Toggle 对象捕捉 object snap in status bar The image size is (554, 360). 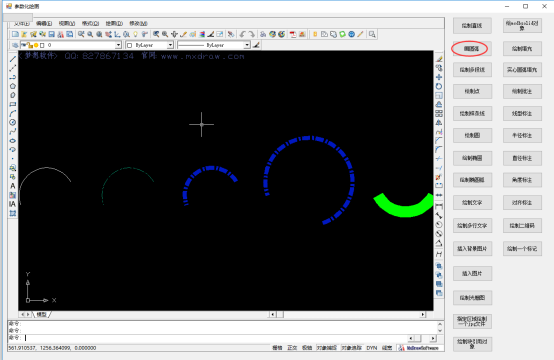coord(327,348)
